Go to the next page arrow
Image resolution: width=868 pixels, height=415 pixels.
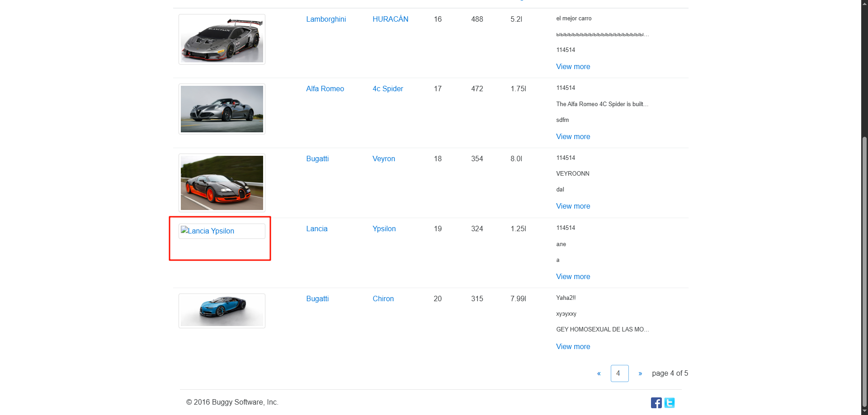[640, 373]
